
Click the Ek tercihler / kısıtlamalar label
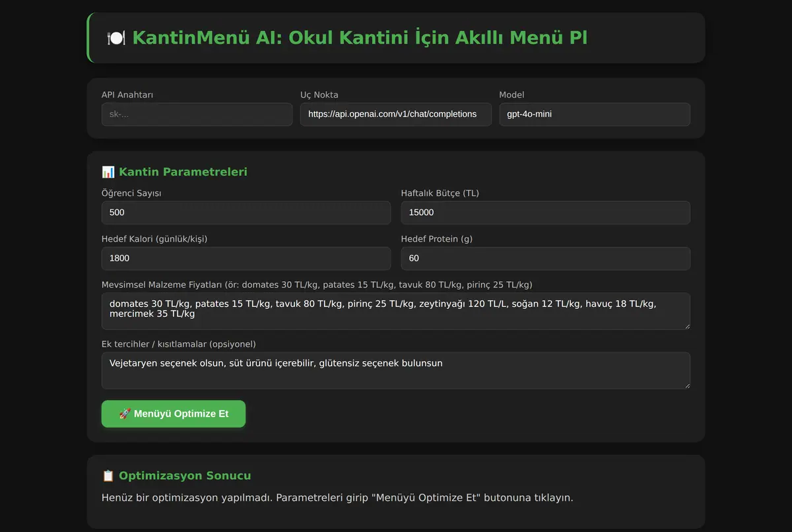coord(179,344)
